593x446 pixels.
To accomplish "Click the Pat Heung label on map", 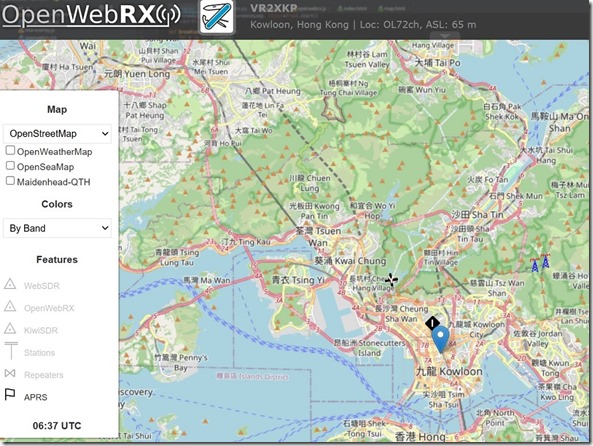I will click(273, 91).
